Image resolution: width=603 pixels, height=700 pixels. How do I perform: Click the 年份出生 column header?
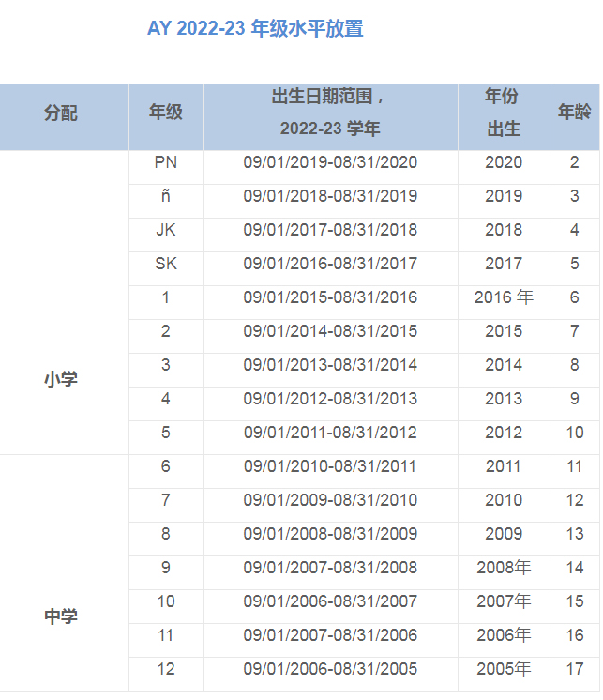pyautogui.click(x=503, y=114)
